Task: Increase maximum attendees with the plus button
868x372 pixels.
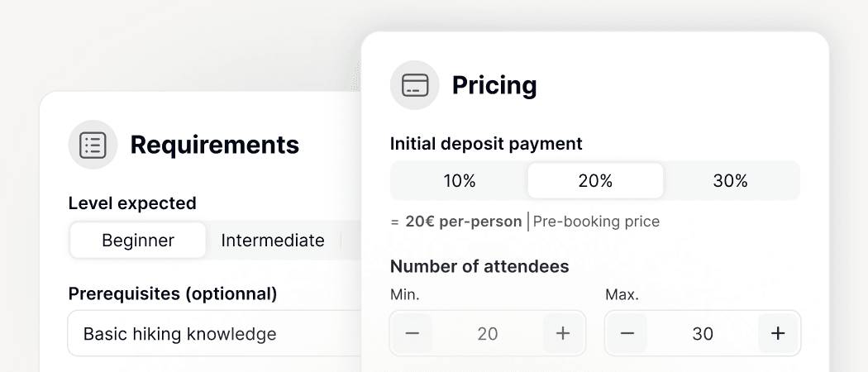Action: click(x=778, y=333)
